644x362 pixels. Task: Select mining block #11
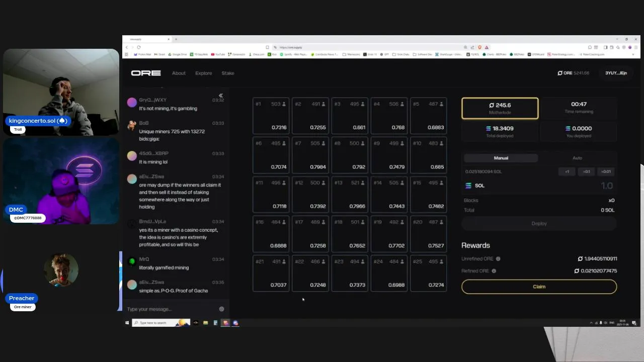coord(271,194)
